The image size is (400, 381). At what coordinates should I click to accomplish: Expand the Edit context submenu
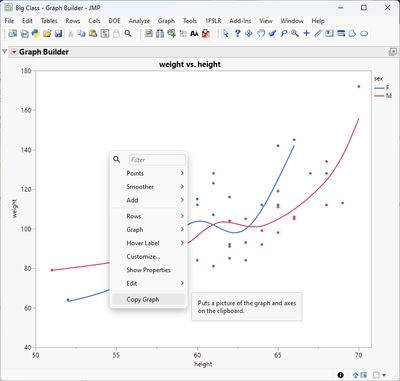(149, 283)
